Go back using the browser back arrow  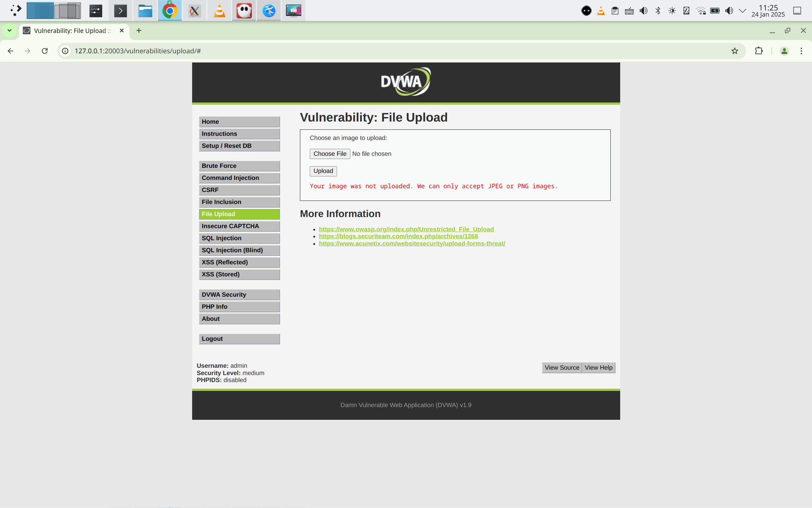10,51
